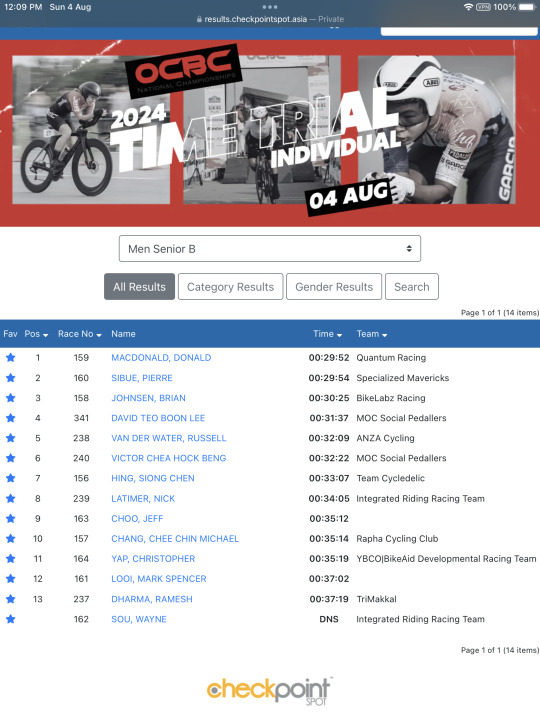The width and height of the screenshot is (540, 720).
Task: Tap the battery status icon
Action: pos(527,7)
